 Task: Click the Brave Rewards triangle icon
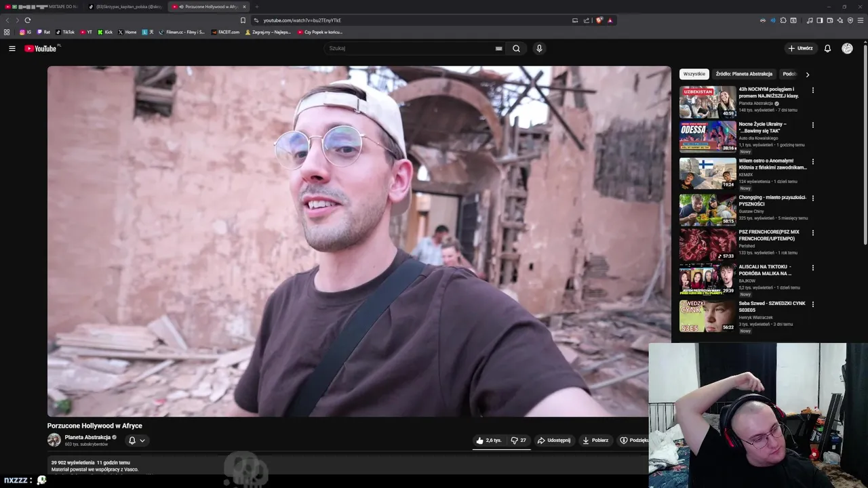[610, 20]
